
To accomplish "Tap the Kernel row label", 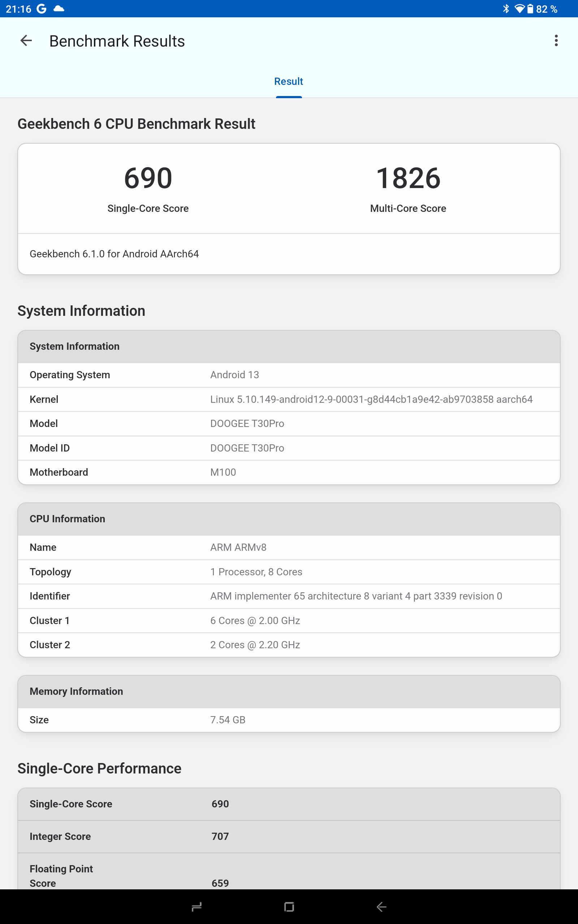I will point(44,400).
